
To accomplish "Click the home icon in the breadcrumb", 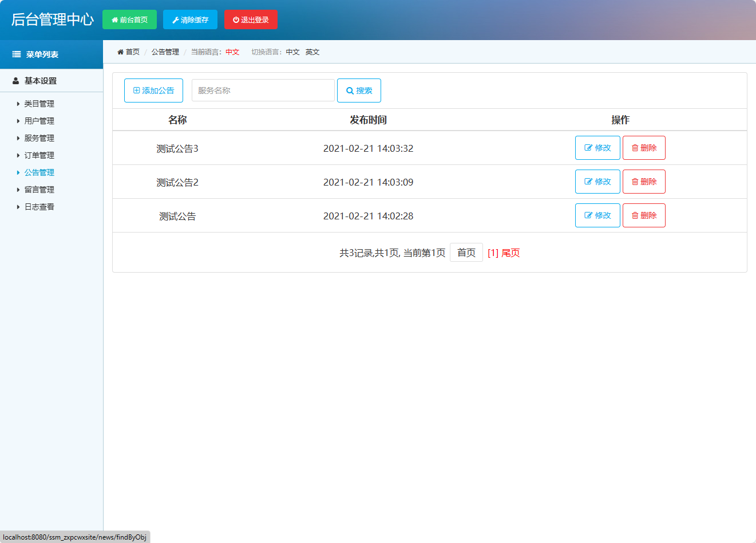I will 120,52.
